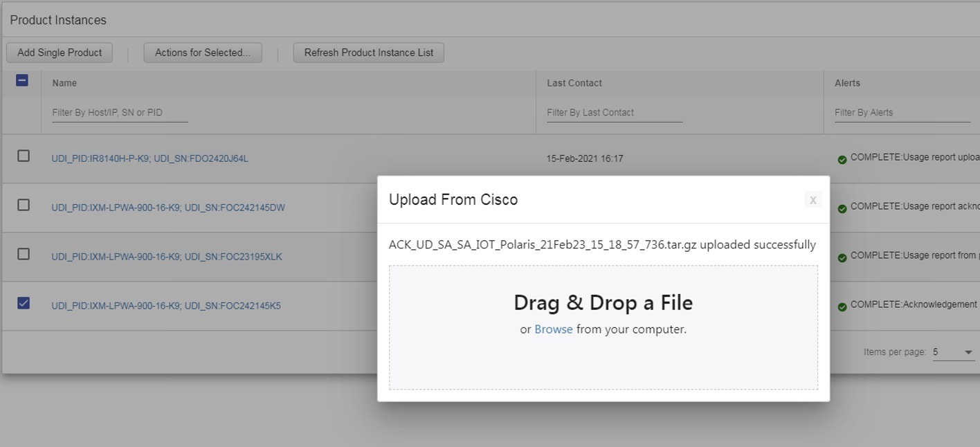Click green status icon for FOC242145K5 row
Image resolution: width=980 pixels, height=447 pixels.
842,307
